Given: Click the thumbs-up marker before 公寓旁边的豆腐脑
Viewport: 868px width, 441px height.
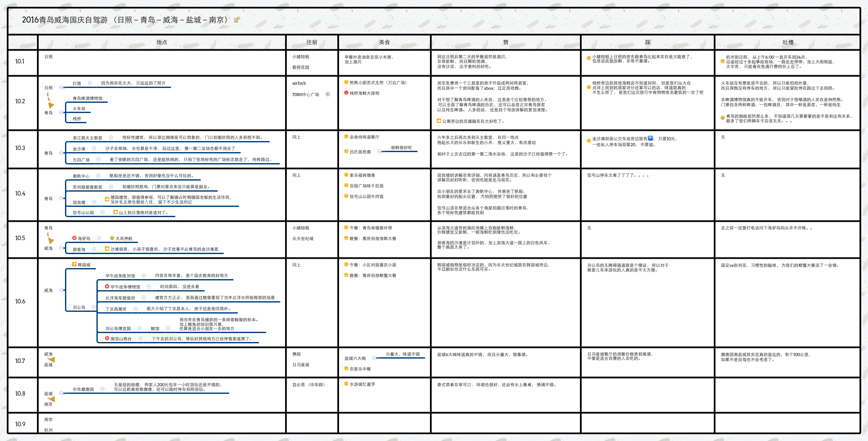Looking at the screenshot, I should tap(439, 121).
